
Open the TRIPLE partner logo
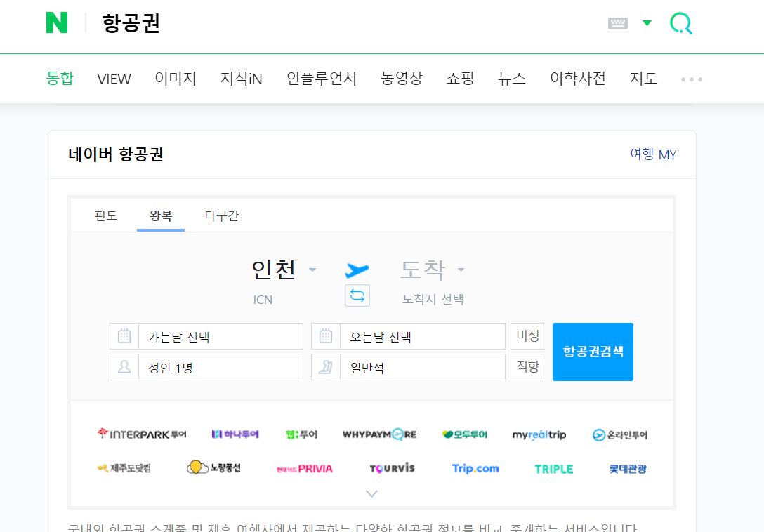[x=554, y=469]
